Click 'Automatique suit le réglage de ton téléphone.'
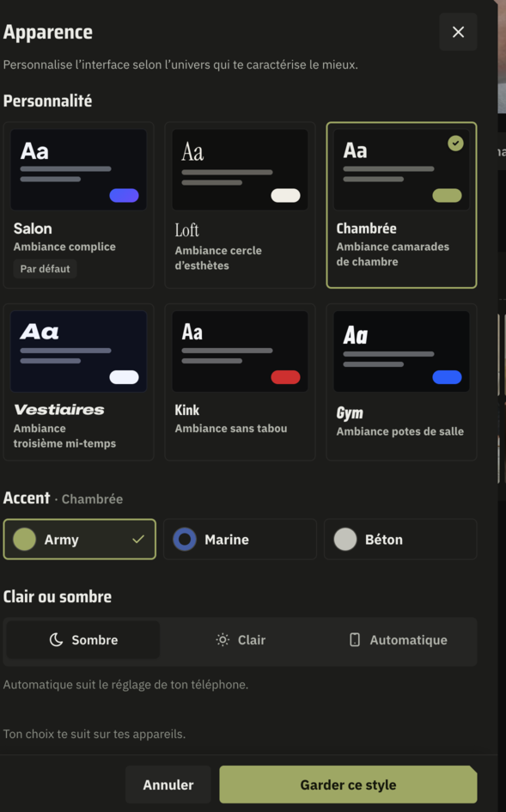Image resolution: width=506 pixels, height=812 pixels. pyautogui.click(x=125, y=685)
